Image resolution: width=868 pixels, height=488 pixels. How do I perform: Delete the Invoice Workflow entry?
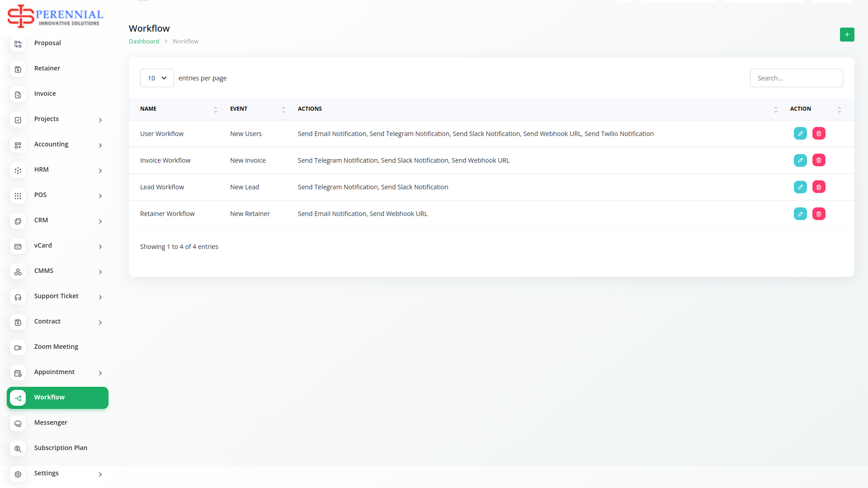[x=818, y=160]
